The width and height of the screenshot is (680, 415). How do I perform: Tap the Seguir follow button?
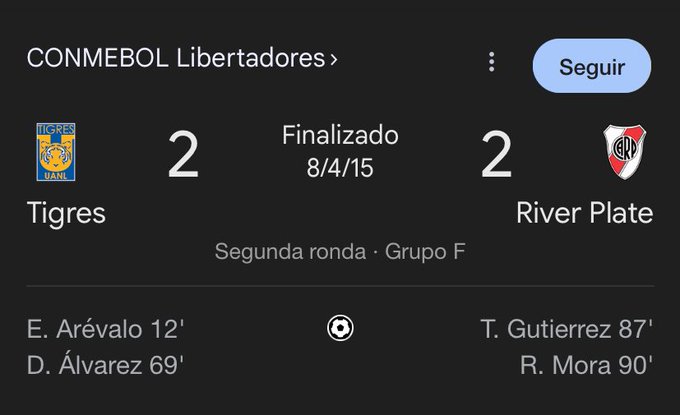(592, 66)
